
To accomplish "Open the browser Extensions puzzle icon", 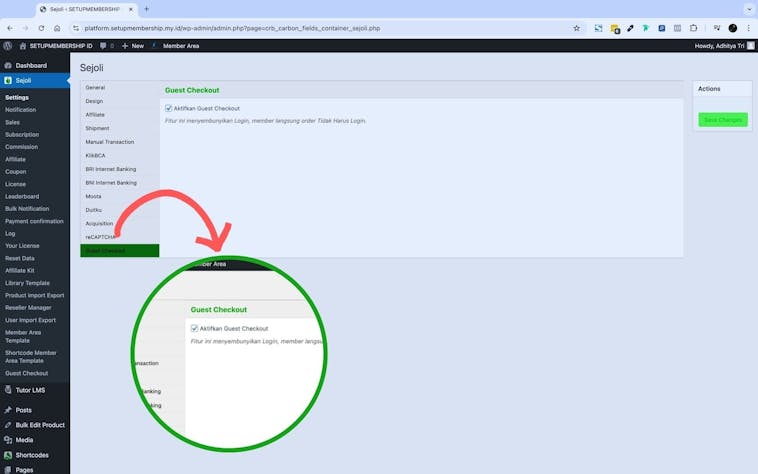I will pos(693,28).
